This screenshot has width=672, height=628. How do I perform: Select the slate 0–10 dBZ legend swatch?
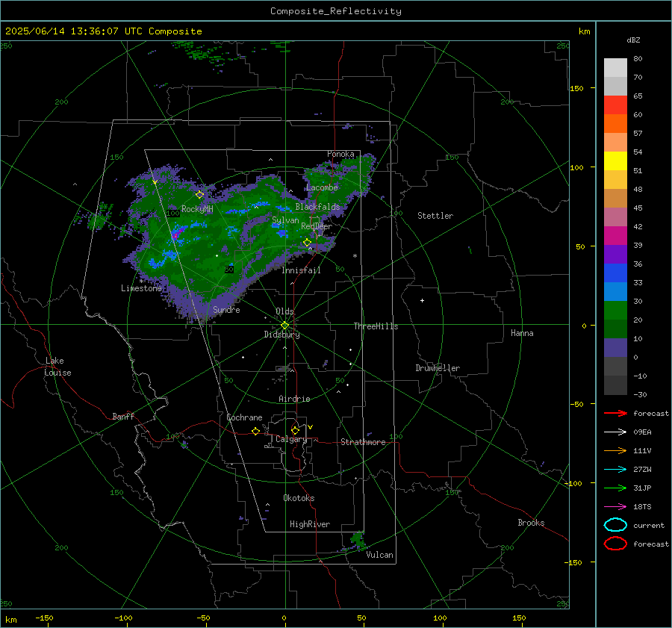[615, 348]
